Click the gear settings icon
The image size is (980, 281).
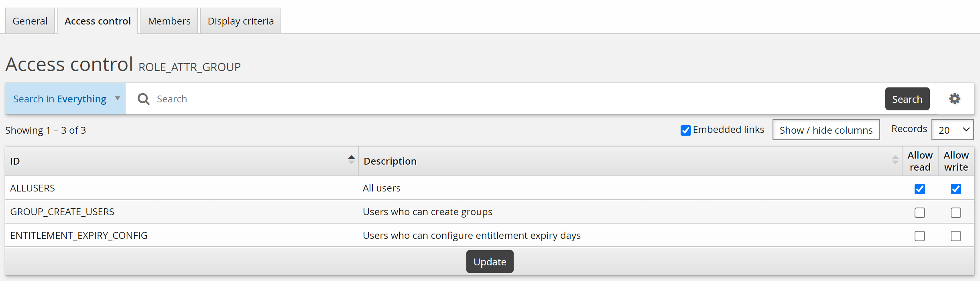click(x=954, y=99)
